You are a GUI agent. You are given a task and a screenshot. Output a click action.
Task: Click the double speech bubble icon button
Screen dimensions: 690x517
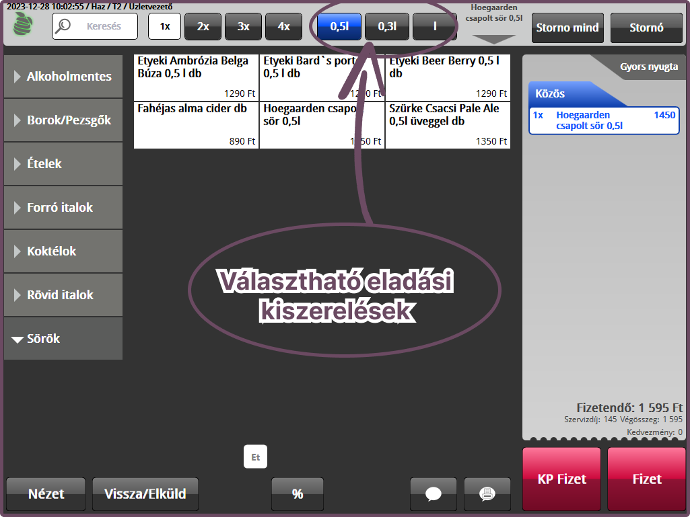[487, 493]
